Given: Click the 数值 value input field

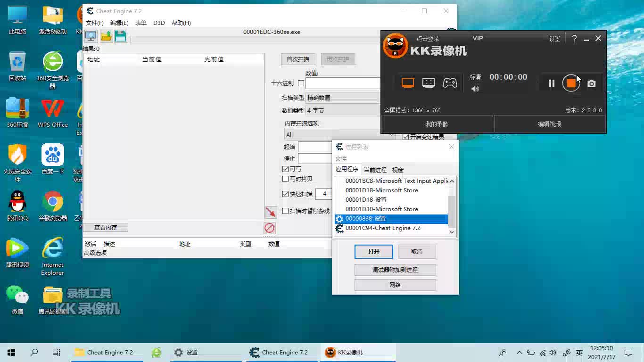Looking at the screenshot, I should coord(343,83).
